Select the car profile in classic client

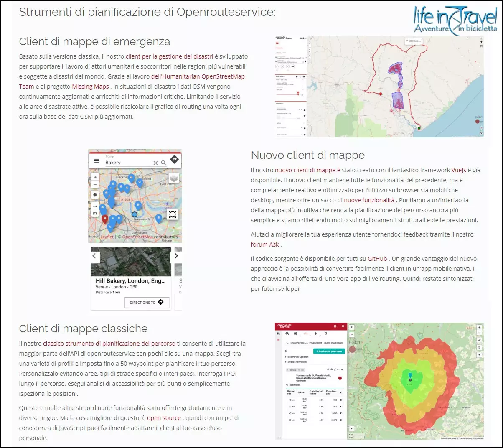pyautogui.click(x=287, y=333)
